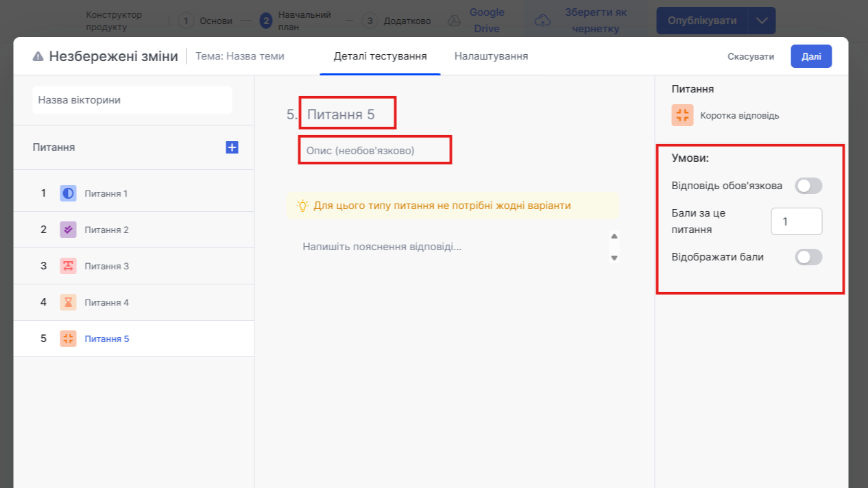Click the cloud icon for saving draft
This screenshot has height=488, width=868.
click(x=542, y=21)
